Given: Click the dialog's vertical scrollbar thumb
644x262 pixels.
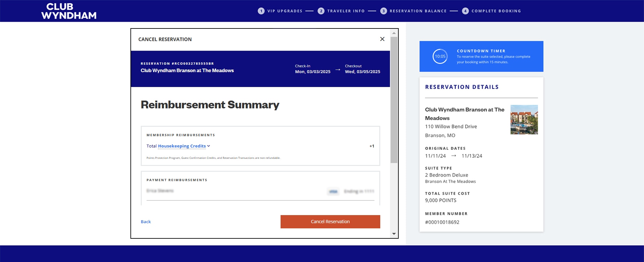Looking at the screenshot, I should [394, 100].
